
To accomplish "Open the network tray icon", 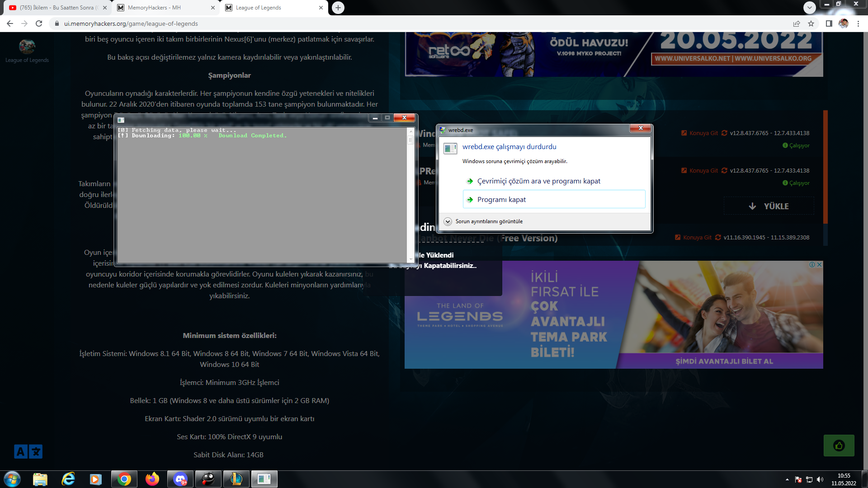I will point(809,479).
